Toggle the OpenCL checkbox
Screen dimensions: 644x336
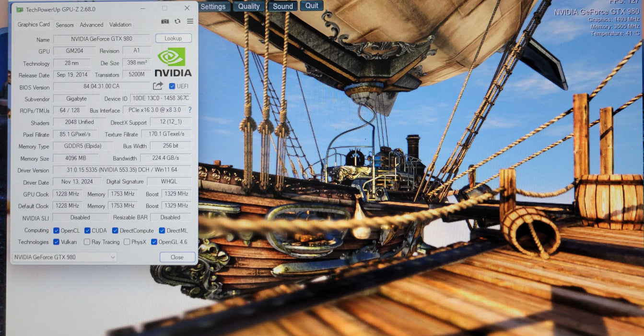(56, 230)
